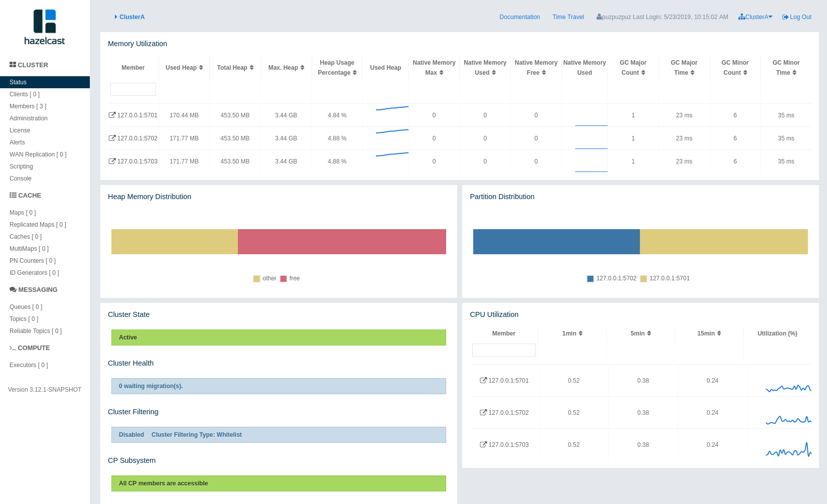Open member 127.0.0.1:5702 external link icon in Memory table
The height and width of the screenshot is (504, 827).
(112, 138)
